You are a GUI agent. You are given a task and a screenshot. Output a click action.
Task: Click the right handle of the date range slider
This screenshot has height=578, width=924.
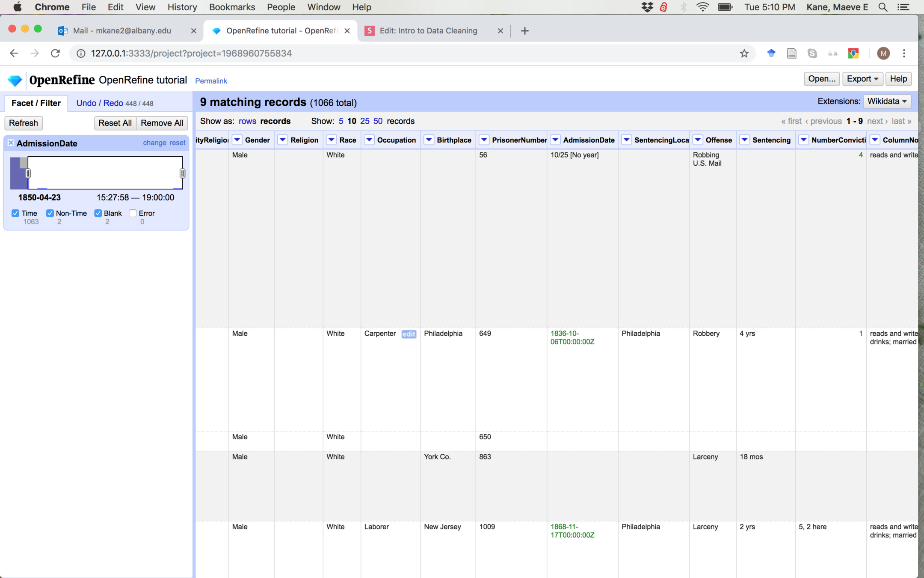click(183, 173)
